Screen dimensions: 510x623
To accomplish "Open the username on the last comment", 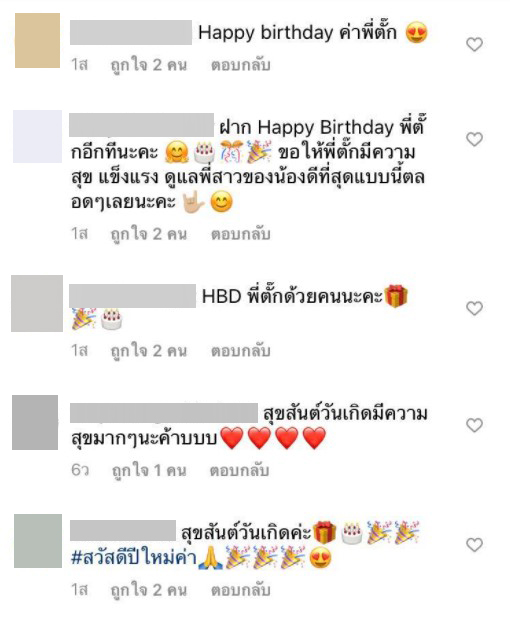I will 123,530.
